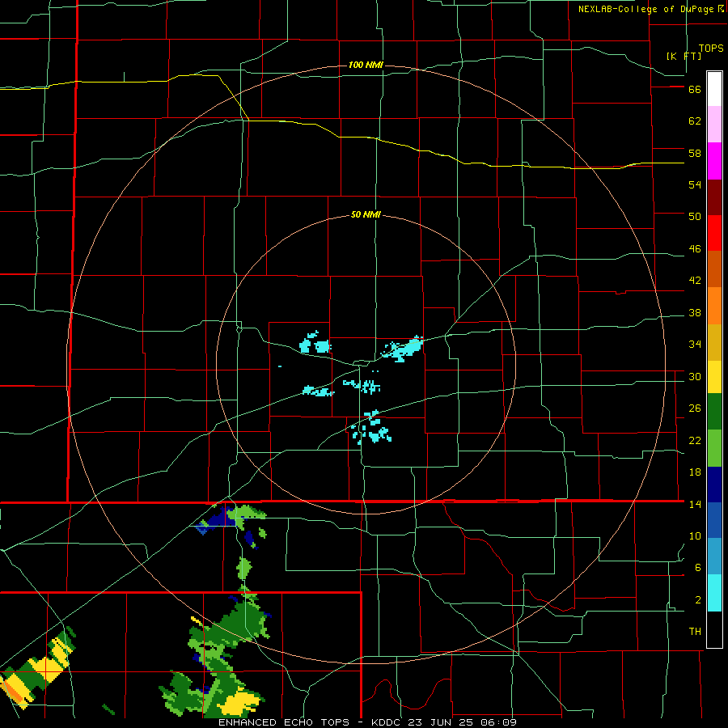Screen dimensions: 728x728
Task: Click the TH legend label
Action: coord(695,632)
